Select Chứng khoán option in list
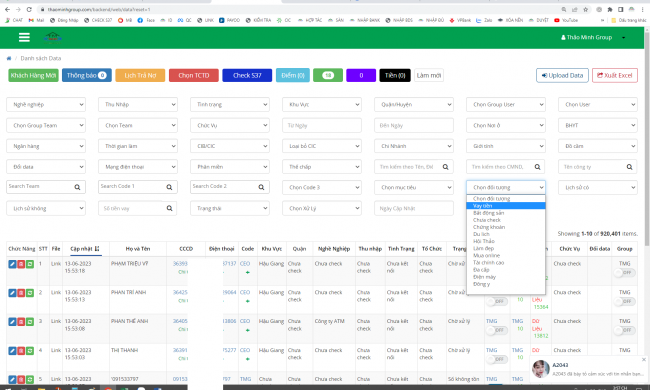 506,227
